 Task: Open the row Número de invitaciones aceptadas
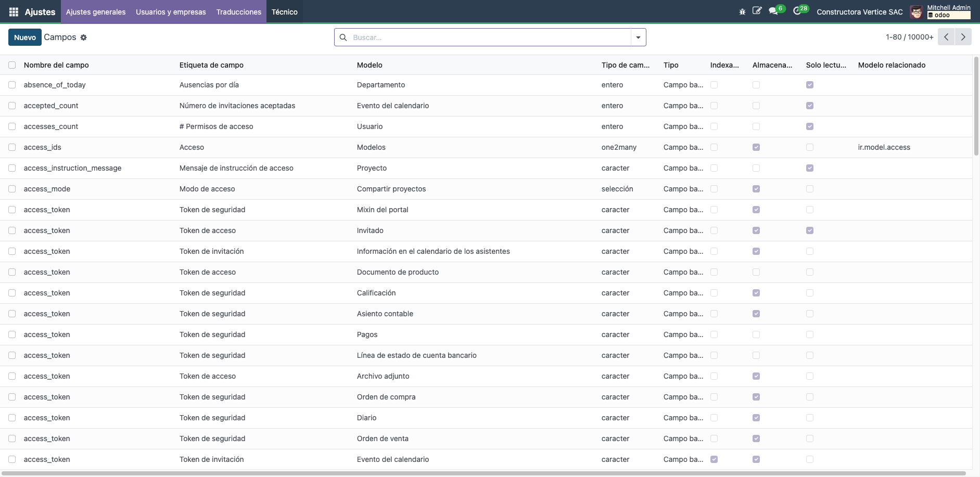(237, 106)
